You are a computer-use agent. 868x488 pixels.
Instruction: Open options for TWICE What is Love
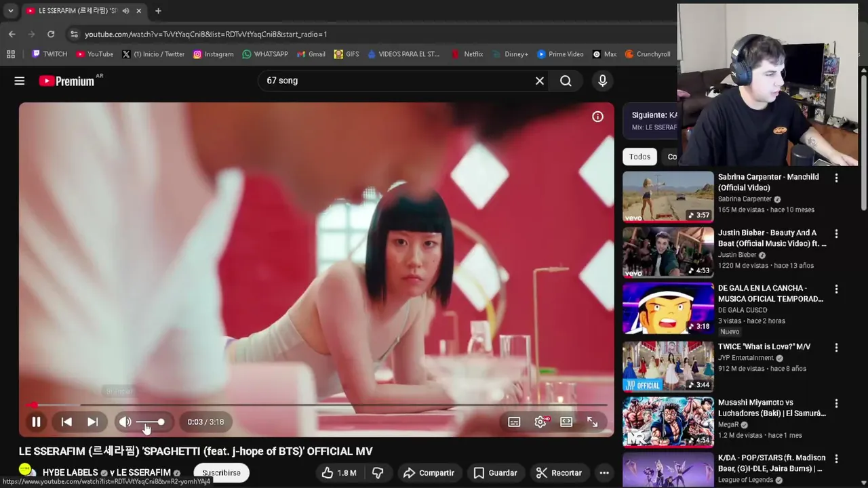click(836, 347)
